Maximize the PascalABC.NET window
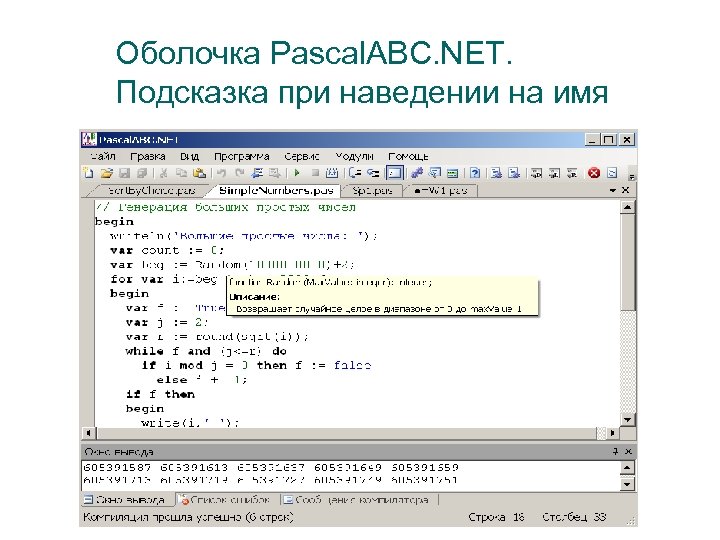 click(x=609, y=140)
